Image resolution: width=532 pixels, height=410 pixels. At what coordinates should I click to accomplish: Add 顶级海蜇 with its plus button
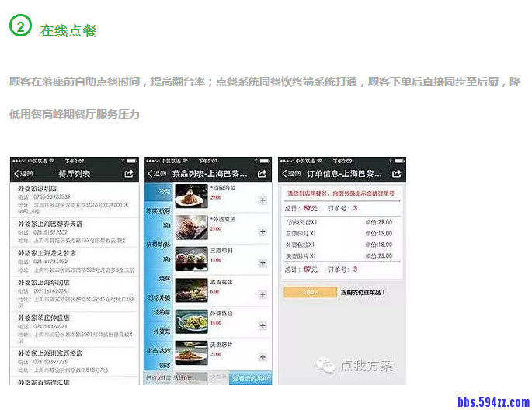point(262,200)
